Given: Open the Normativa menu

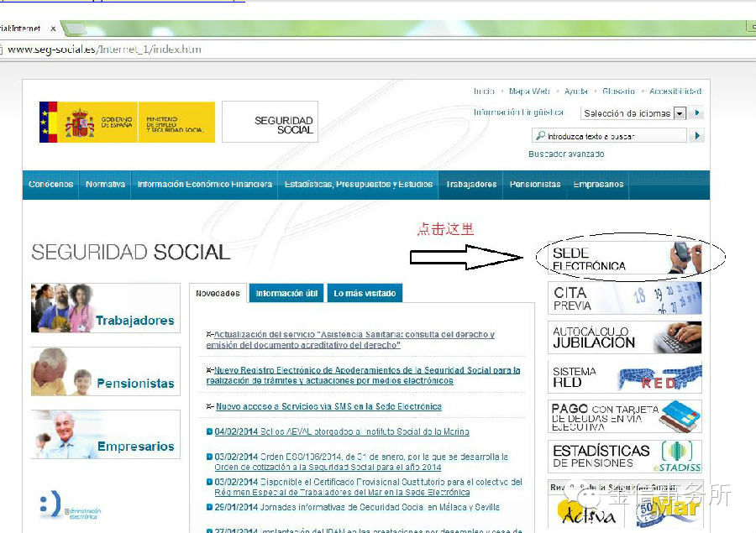Looking at the screenshot, I should tap(105, 185).
